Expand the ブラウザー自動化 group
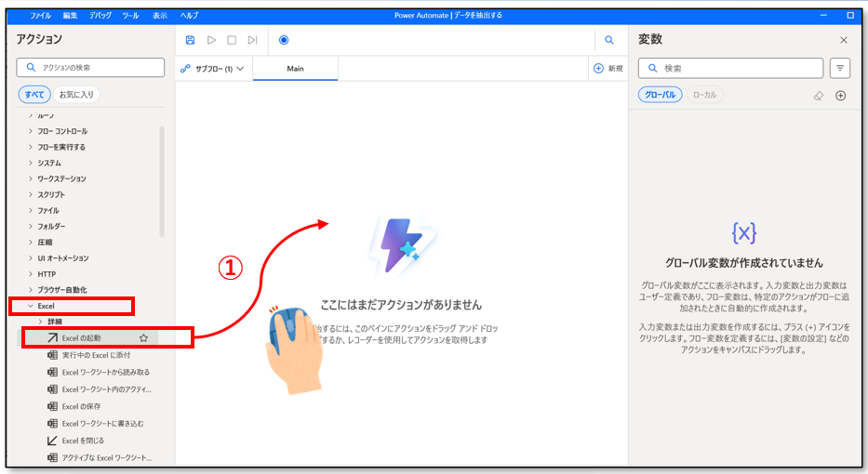 pyautogui.click(x=31, y=290)
